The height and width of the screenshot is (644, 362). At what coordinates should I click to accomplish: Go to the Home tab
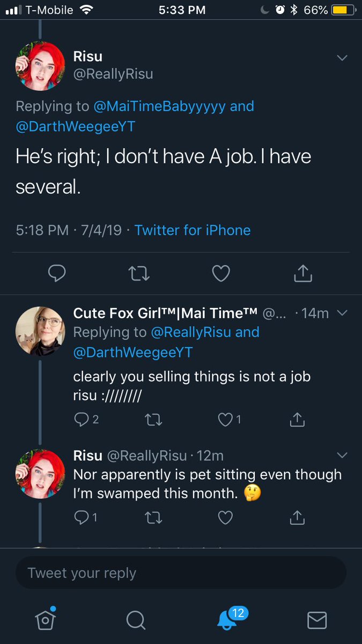(46, 620)
